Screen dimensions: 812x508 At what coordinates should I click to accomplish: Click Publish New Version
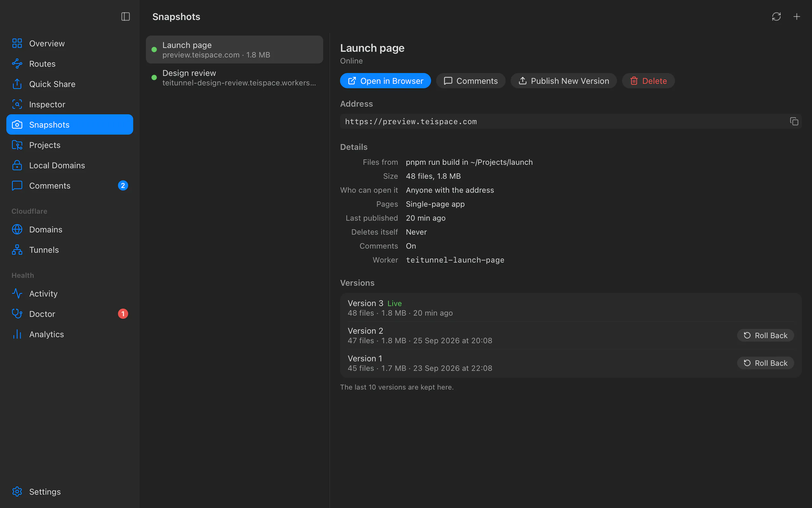pyautogui.click(x=563, y=81)
